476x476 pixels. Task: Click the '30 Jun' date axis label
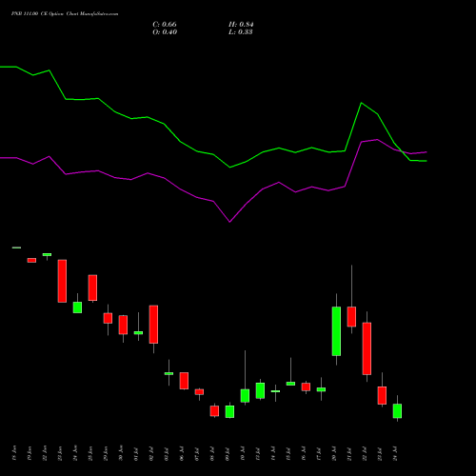tap(121, 453)
